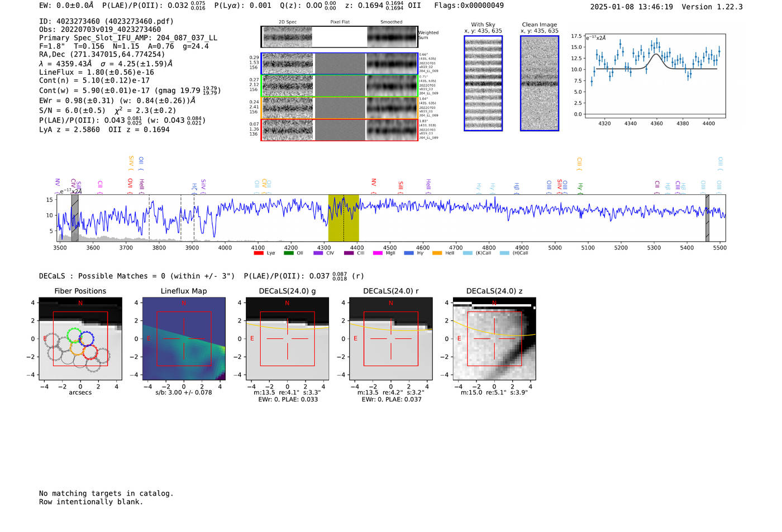This screenshot has height=532, width=782.
Task: Click the (K)CaII legend swatch
Action: coord(468,253)
